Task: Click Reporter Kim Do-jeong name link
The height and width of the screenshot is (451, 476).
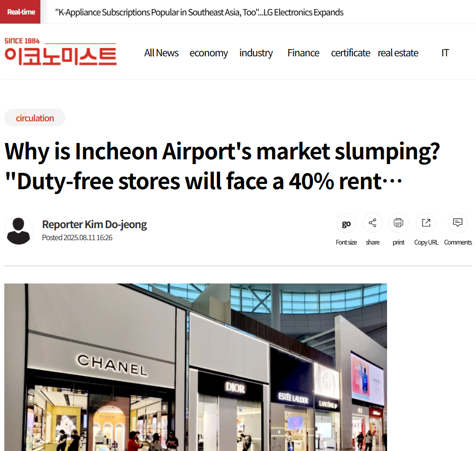Action: 94,225
